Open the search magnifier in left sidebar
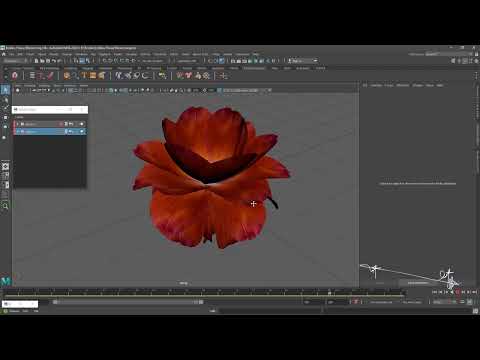Viewport: 480px width, 360px height. 5,206
